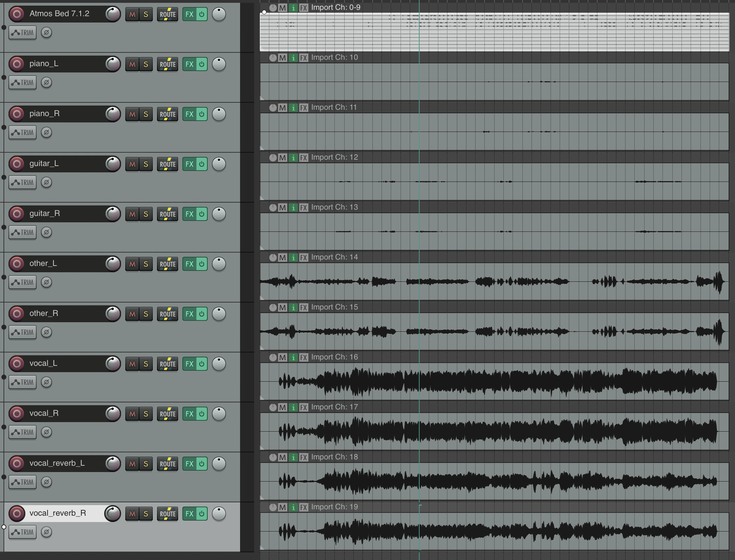The height and width of the screenshot is (560, 735).
Task: Arm the vocal_reverb_R track for recording
Action: pyautogui.click(x=16, y=513)
